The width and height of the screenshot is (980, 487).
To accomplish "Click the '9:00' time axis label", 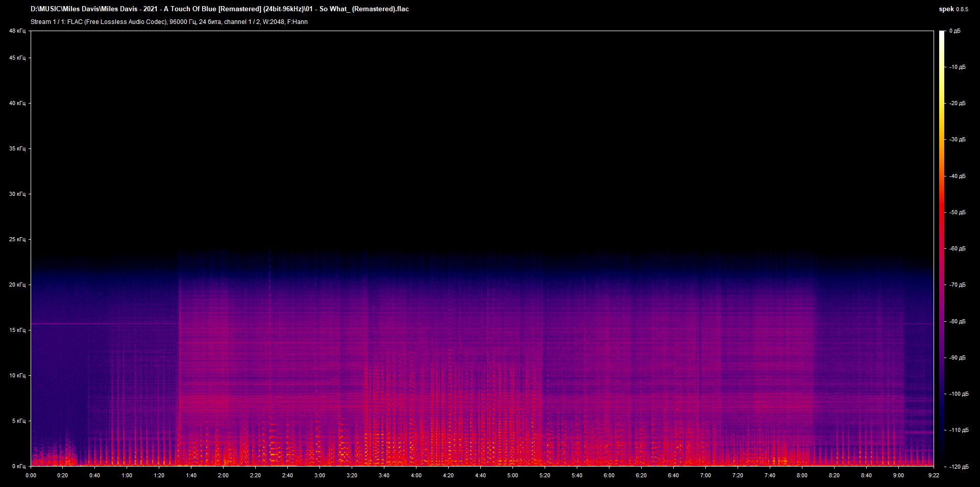I will 899,476.
